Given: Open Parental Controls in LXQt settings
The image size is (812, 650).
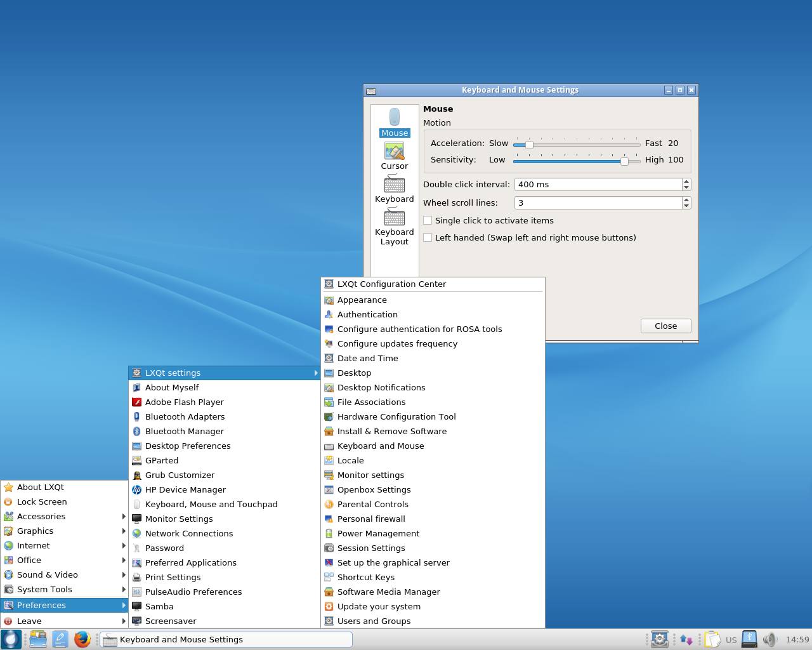Looking at the screenshot, I should tap(433, 504).
